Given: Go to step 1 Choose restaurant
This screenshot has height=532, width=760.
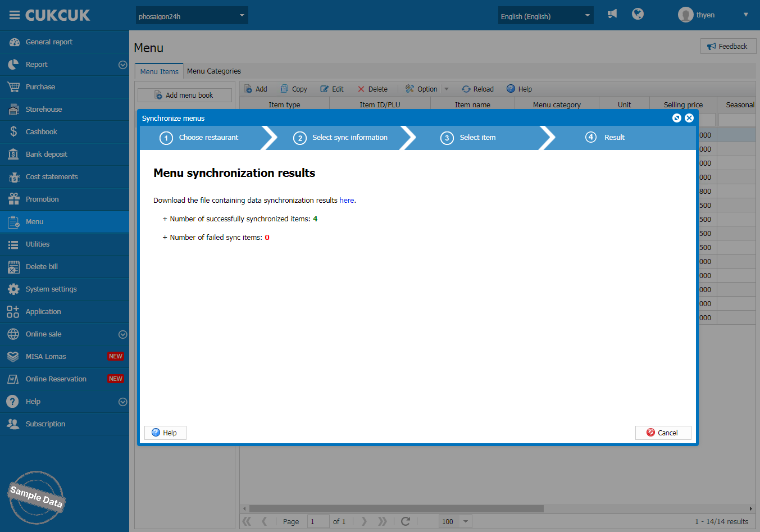Looking at the screenshot, I should tap(199, 138).
